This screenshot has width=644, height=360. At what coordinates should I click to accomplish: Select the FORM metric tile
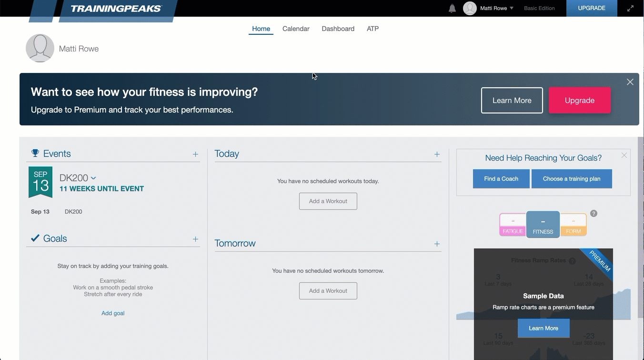pos(573,225)
